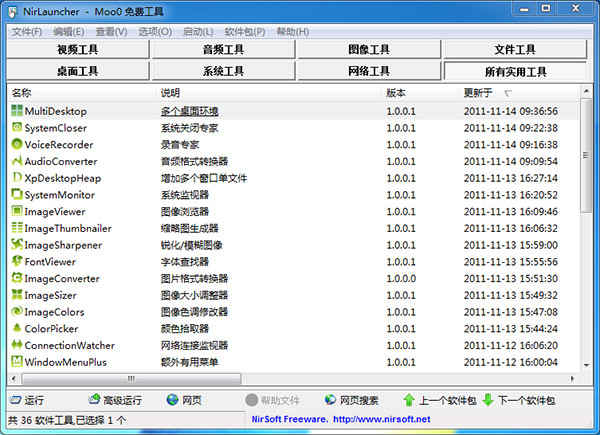Click version 1.0.0.0 in ImageConverter row
The width and height of the screenshot is (600, 435).
tap(401, 279)
